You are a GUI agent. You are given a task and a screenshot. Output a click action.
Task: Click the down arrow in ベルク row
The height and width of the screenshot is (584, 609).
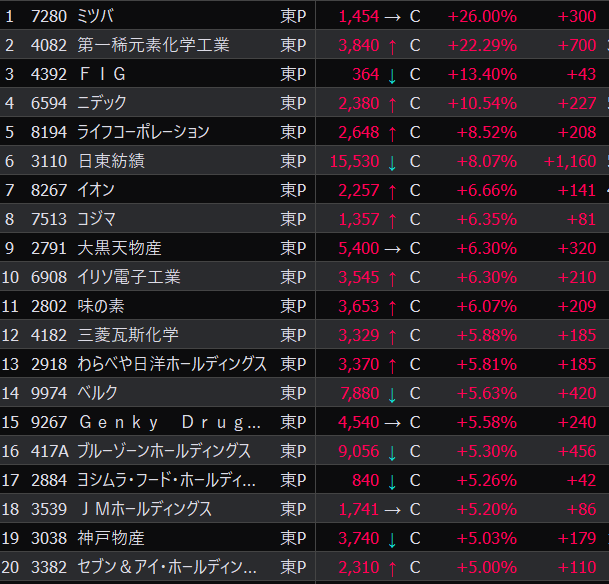pyautogui.click(x=392, y=393)
